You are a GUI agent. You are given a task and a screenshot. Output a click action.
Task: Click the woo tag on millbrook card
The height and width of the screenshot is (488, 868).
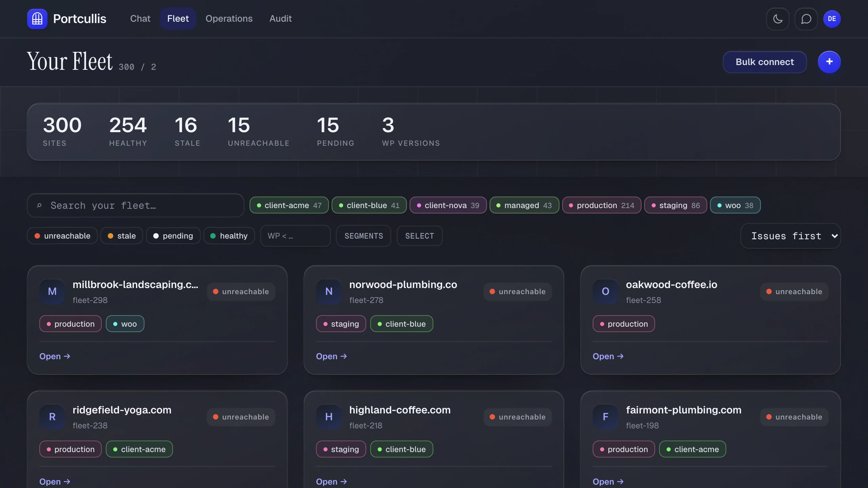tap(125, 324)
